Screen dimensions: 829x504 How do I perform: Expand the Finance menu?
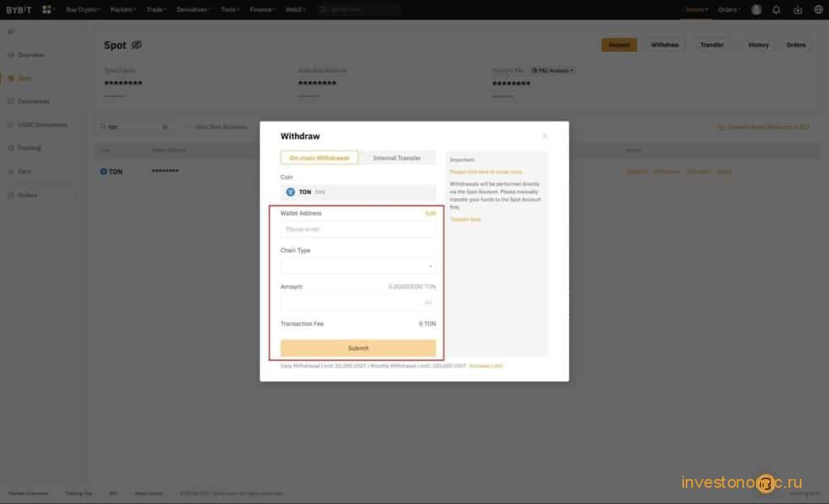click(262, 10)
